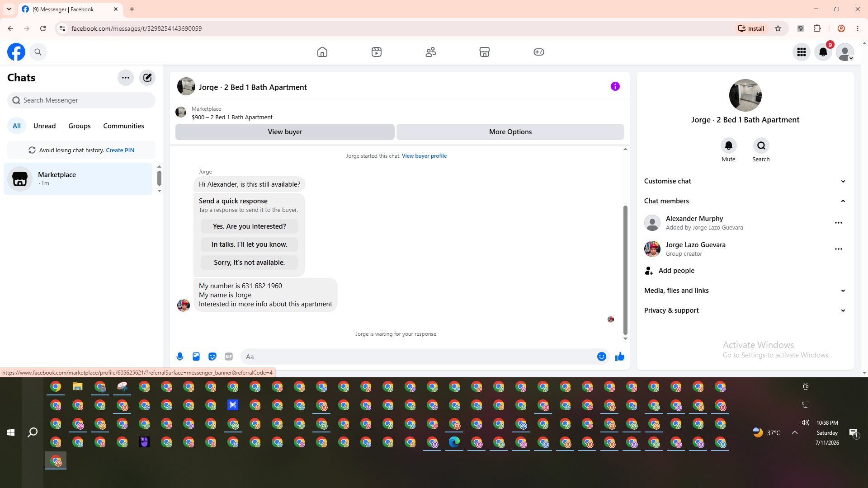Record a voice clip with the microphone icon

[x=180, y=357]
